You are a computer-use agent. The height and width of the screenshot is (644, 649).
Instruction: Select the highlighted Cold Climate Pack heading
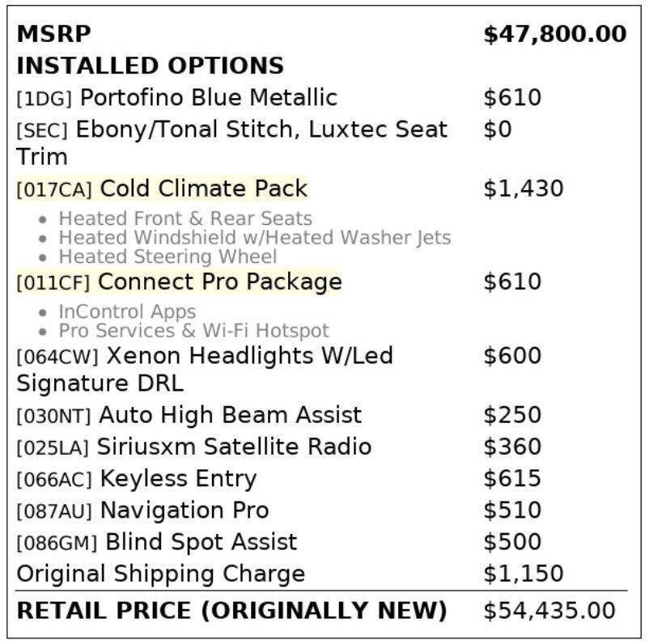[162, 189]
